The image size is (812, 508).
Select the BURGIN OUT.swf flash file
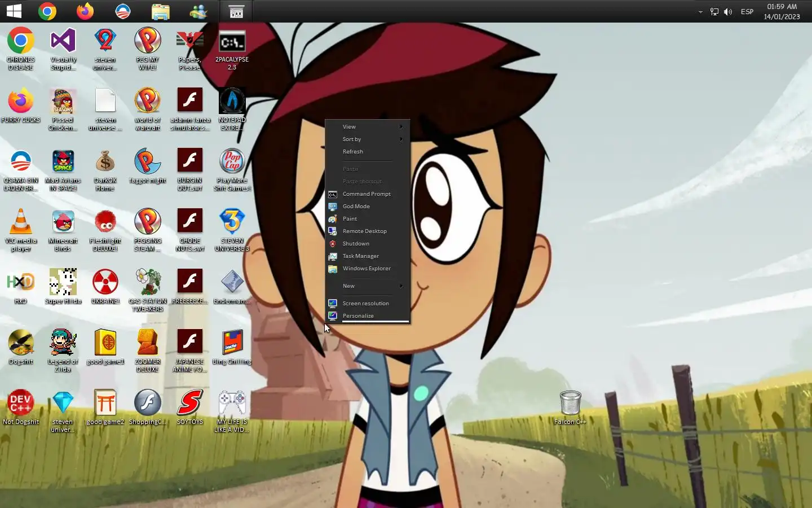click(x=190, y=170)
